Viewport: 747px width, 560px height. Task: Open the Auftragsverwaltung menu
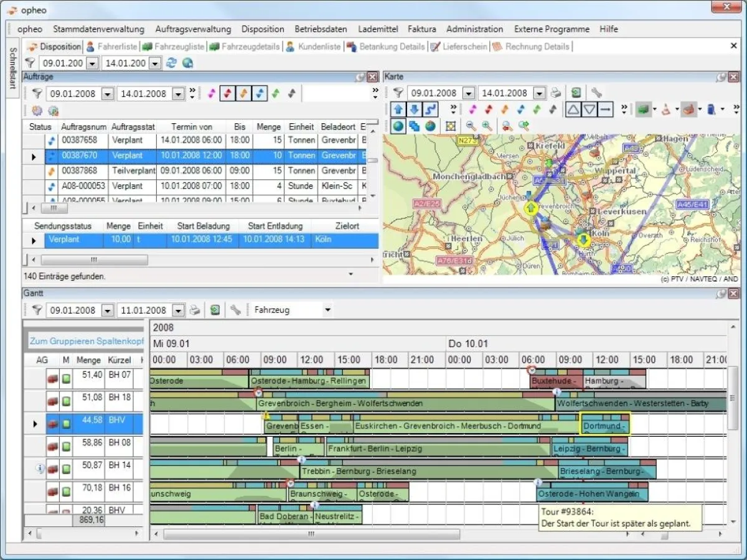click(x=193, y=29)
